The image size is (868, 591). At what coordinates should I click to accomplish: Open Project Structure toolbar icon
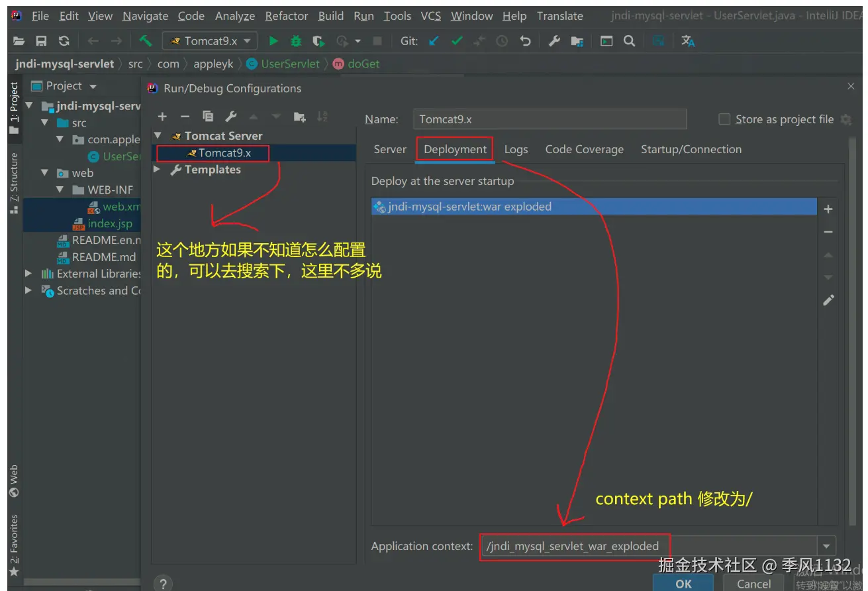pos(577,41)
